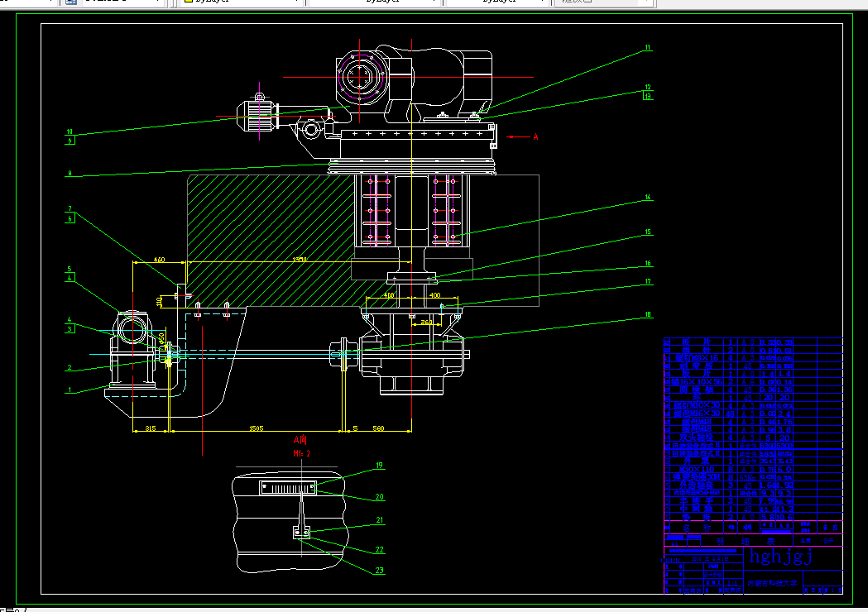Select part balloon number 20
Screen dimensions: 868x612
tap(379, 497)
